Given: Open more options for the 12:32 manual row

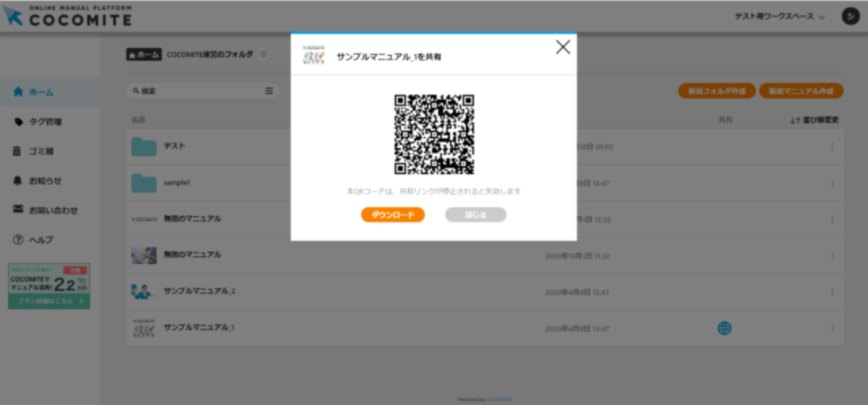Looking at the screenshot, I should click(832, 219).
